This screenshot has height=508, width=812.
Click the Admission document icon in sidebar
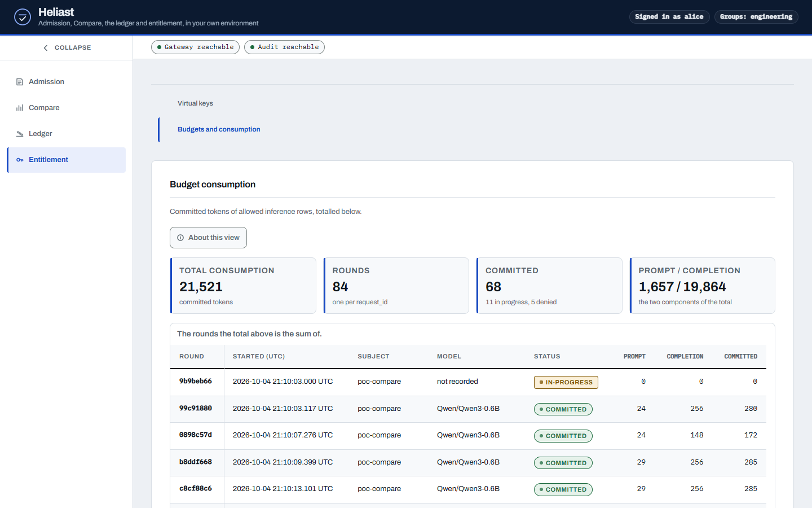click(20, 82)
